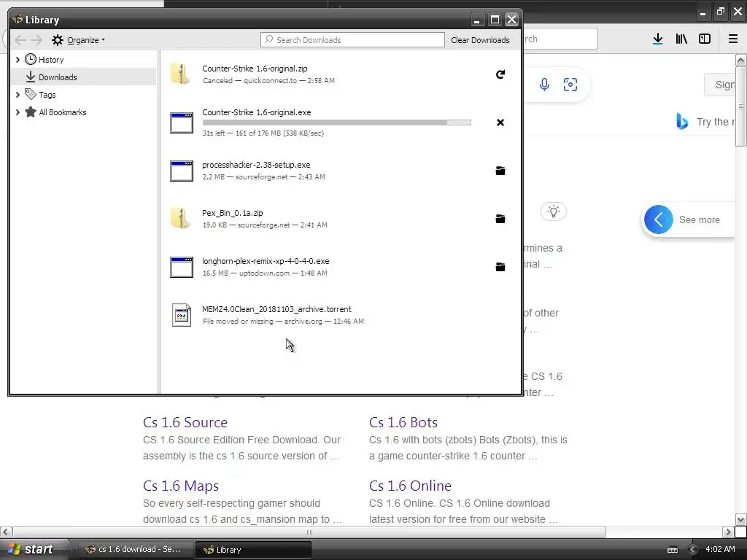Open containing folder for longhorn-plex-remix-xp exe
The image size is (747, 560).
tap(500, 267)
